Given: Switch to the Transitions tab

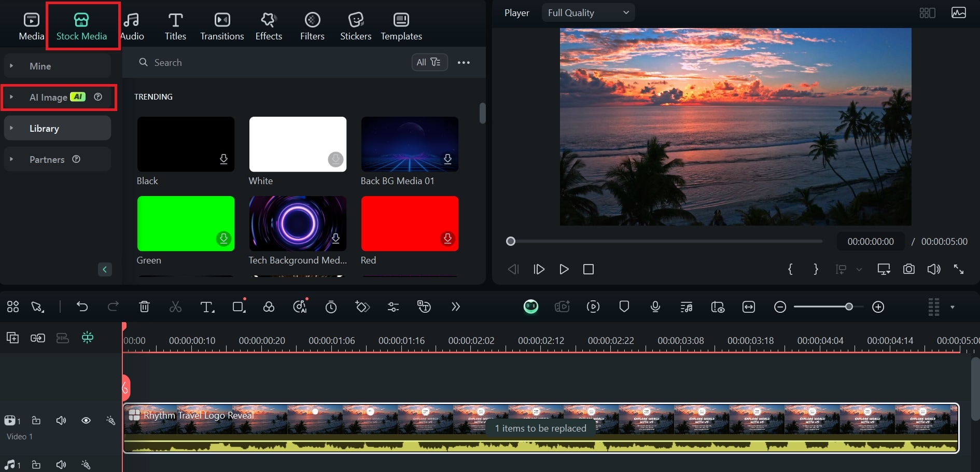Looking at the screenshot, I should coord(222,26).
